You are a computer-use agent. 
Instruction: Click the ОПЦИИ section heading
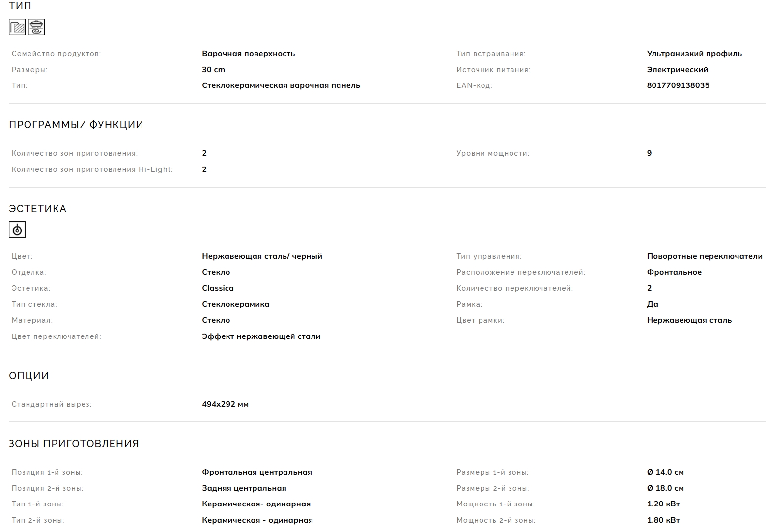click(x=29, y=376)
